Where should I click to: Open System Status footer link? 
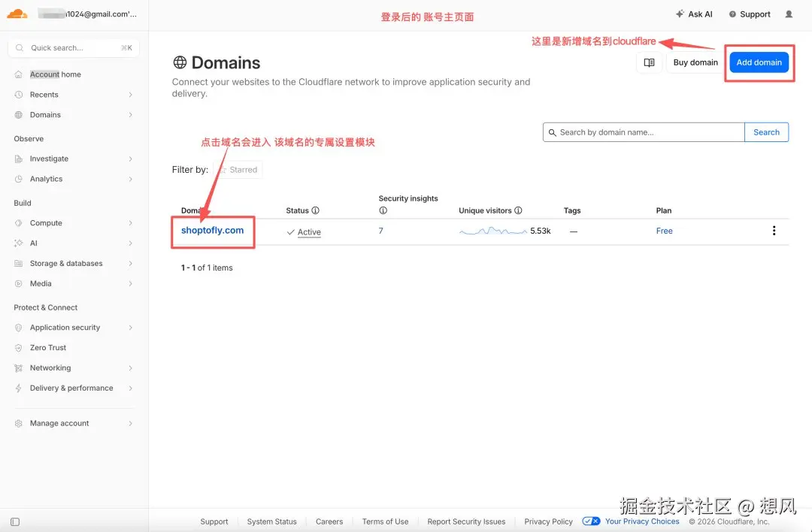click(272, 521)
